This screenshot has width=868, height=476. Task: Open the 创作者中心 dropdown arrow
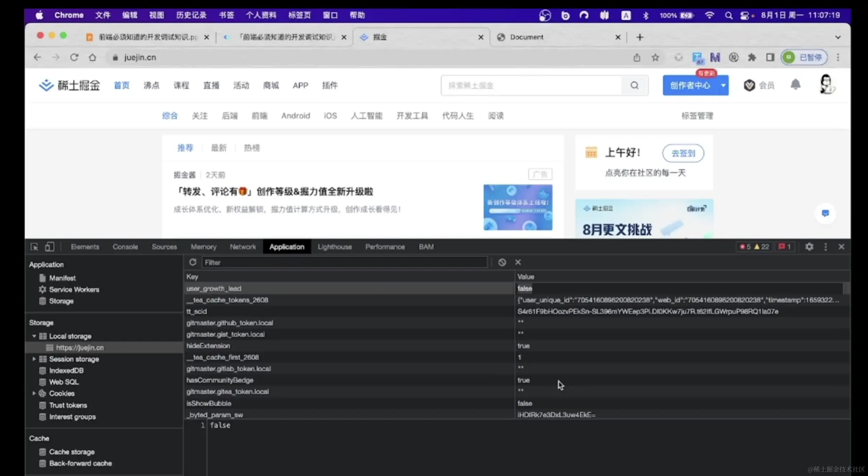[x=723, y=85]
